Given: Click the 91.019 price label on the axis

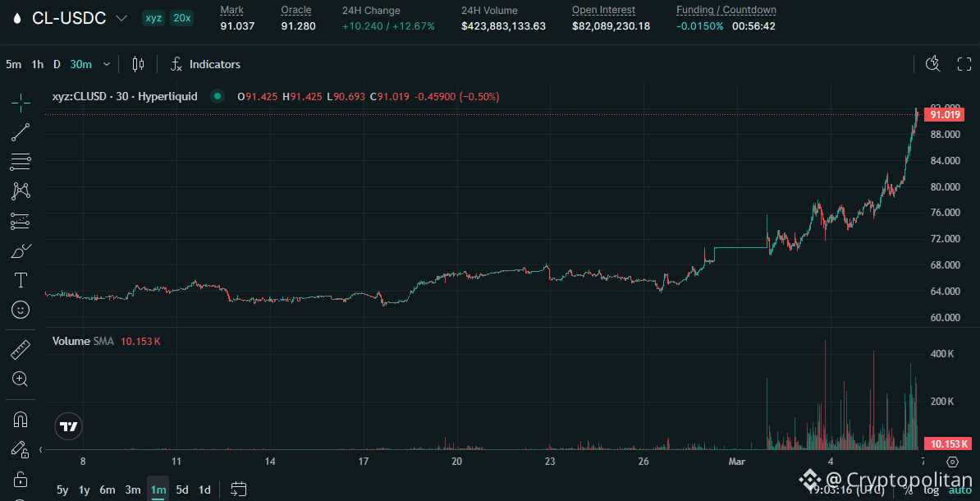Looking at the screenshot, I should (x=944, y=114).
